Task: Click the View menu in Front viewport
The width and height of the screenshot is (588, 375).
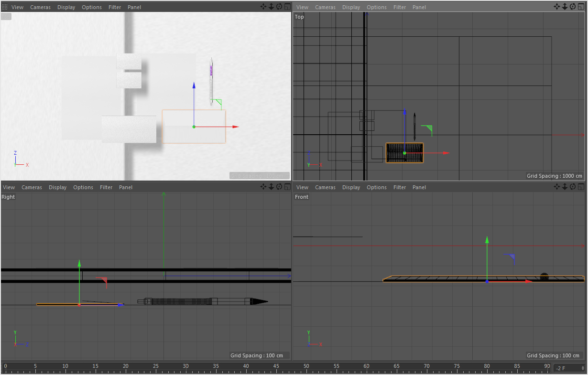Action: [302, 187]
